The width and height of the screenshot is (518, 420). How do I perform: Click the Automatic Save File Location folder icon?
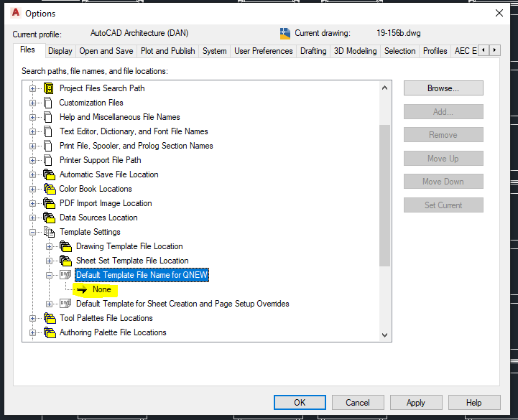(50, 174)
